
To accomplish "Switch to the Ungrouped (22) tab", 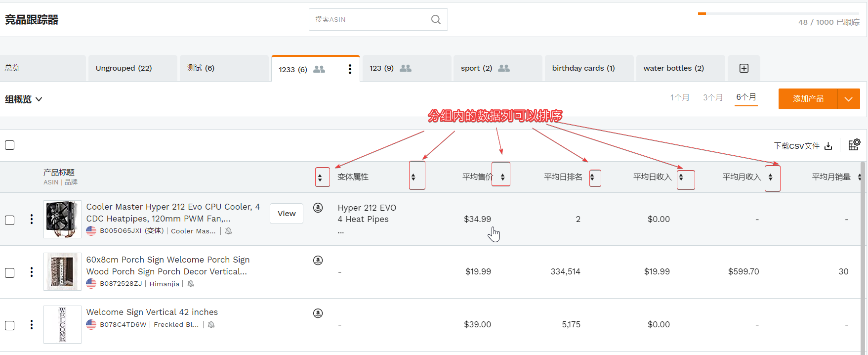I will [x=124, y=68].
